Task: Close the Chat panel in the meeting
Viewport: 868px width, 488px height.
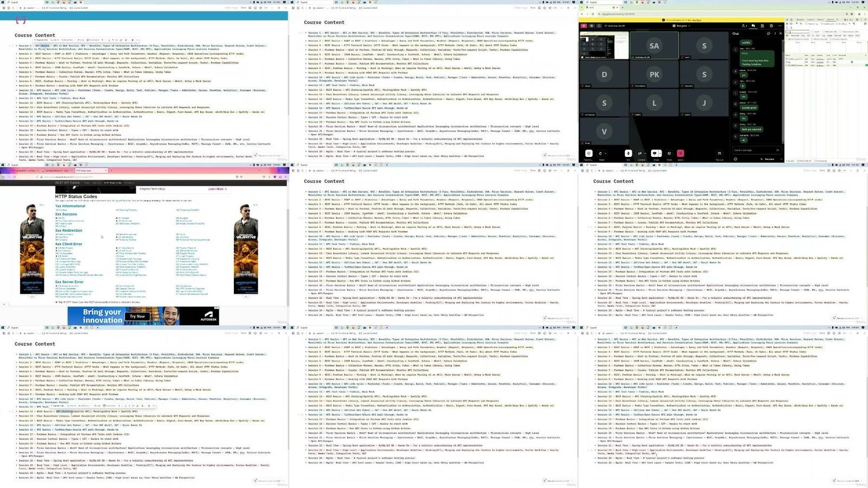Action: click(x=781, y=33)
